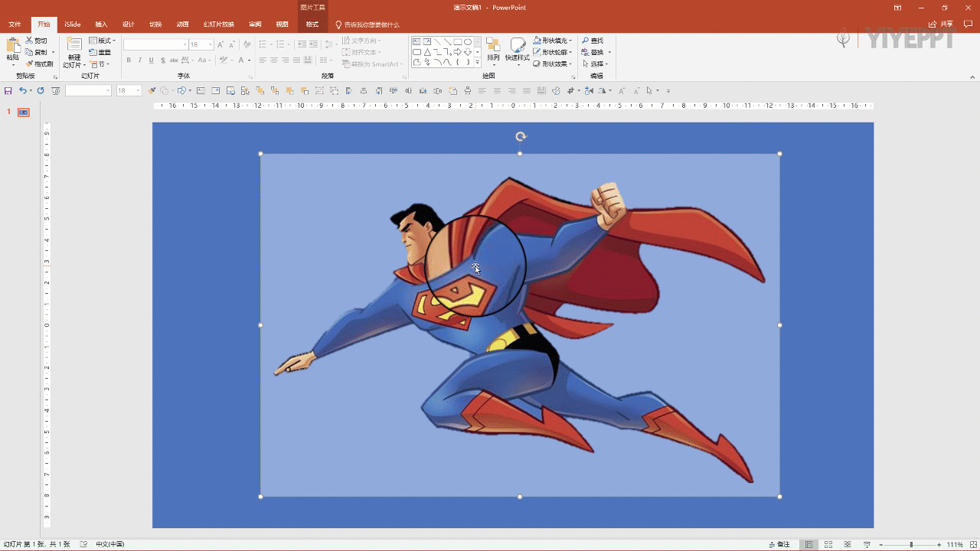
Task: Click the Share (共享) button
Action: 942,24
